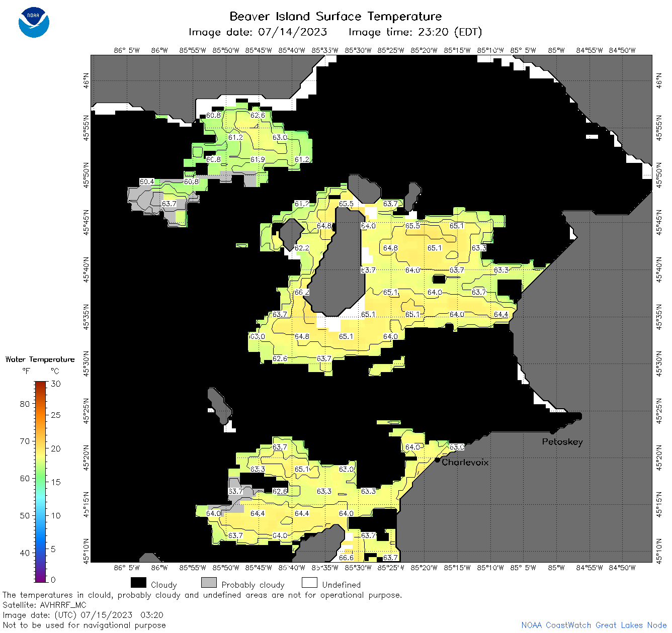Click the Not to be used for navigational purpose note
This screenshot has height=633, width=672.
click(x=84, y=625)
